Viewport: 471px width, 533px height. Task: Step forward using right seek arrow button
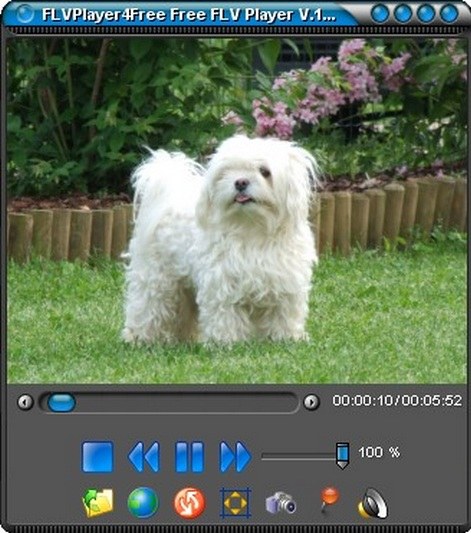coord(311,402)
